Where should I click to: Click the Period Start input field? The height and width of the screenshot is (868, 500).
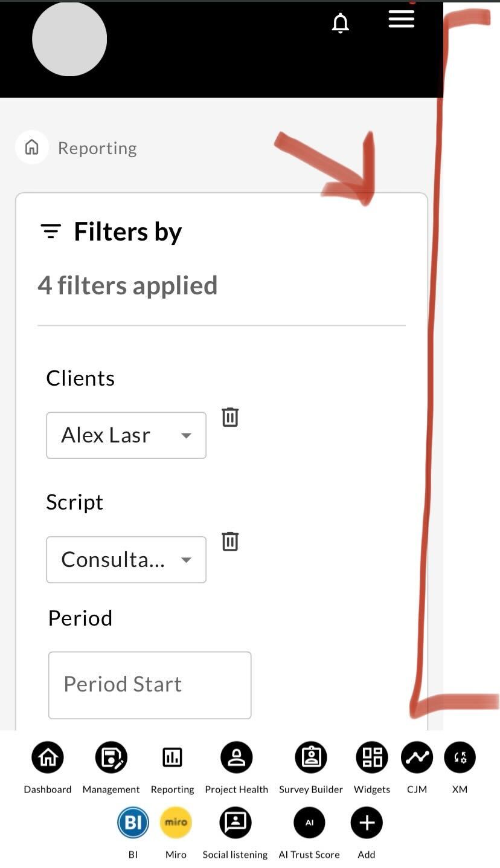pyautogui.click(x=150, y=685)
